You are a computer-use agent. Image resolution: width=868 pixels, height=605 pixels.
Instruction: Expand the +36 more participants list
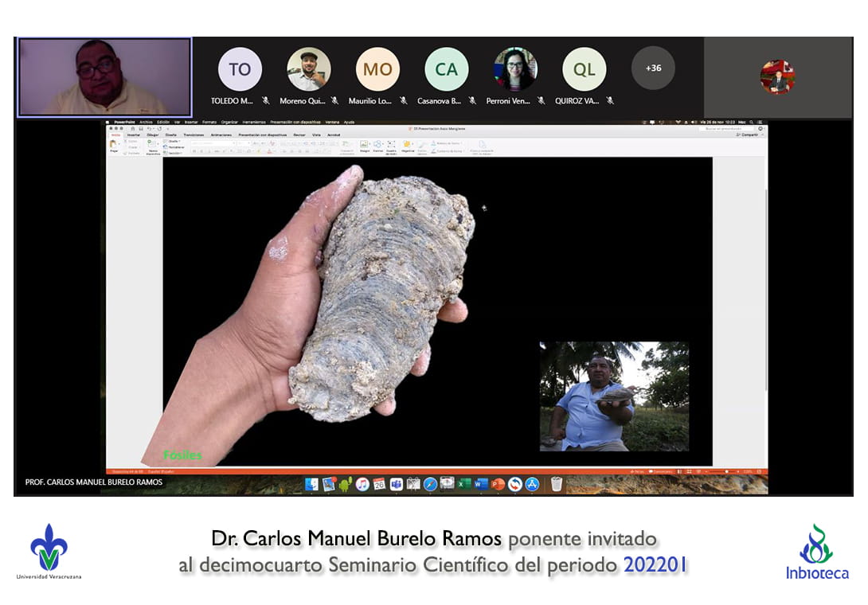point(653,68)
